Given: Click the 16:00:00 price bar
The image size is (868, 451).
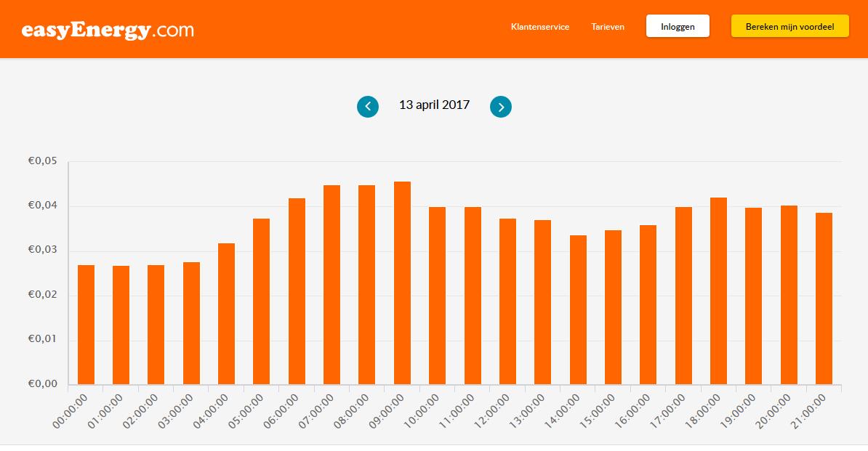Looking at the screenshot, I should tap(648, 305).
